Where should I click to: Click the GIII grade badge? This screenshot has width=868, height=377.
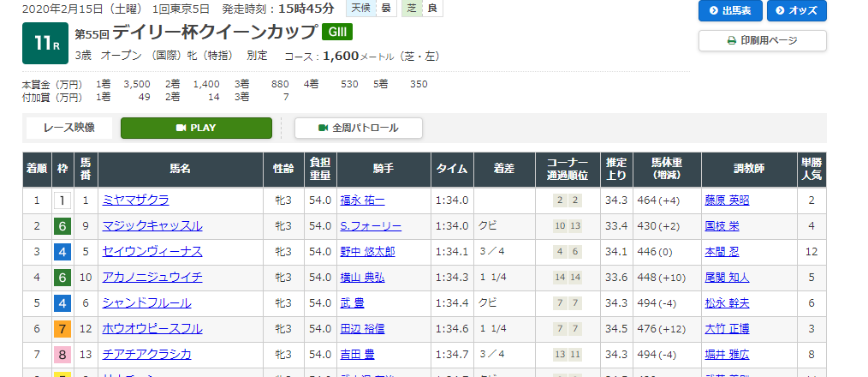pyautogui.click(x=337, y=33)
